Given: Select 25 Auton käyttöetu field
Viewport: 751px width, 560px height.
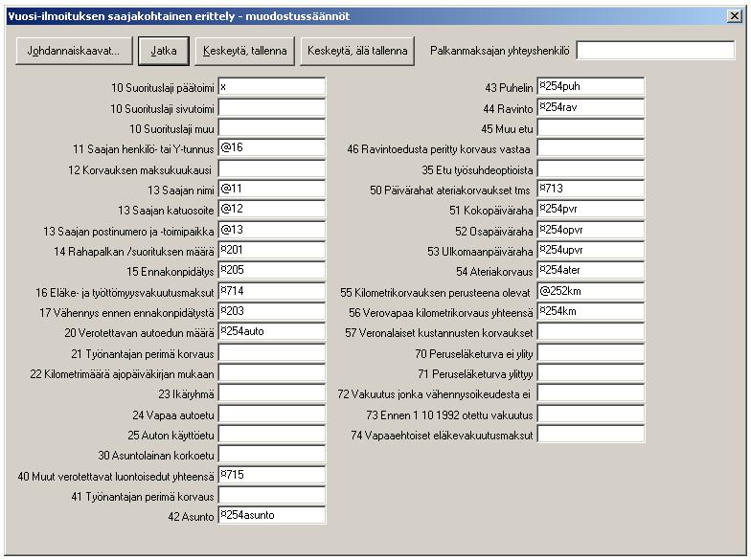Looking at the screenshot, I should pos(272,435).
